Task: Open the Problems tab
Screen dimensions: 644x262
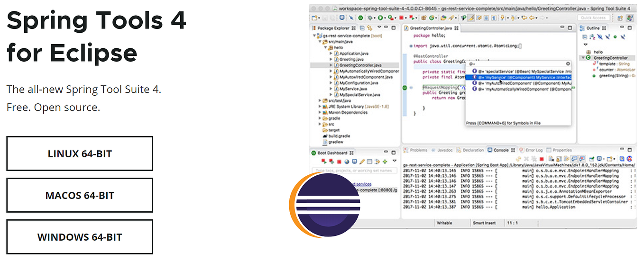Action: [x=415, y=150]
